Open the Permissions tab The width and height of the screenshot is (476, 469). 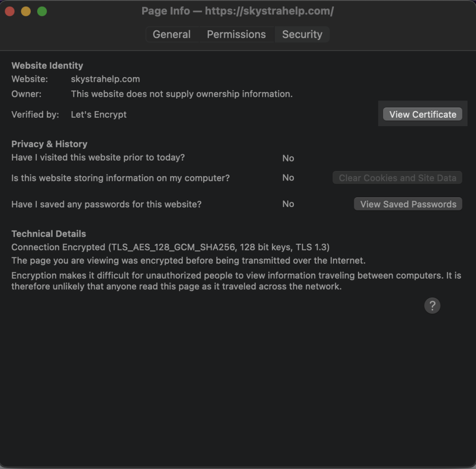coord(236,34)
